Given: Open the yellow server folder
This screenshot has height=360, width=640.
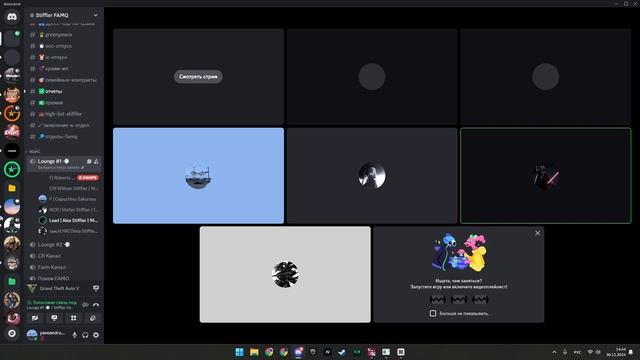Looking at the screenshot, I should pos(12,188).
